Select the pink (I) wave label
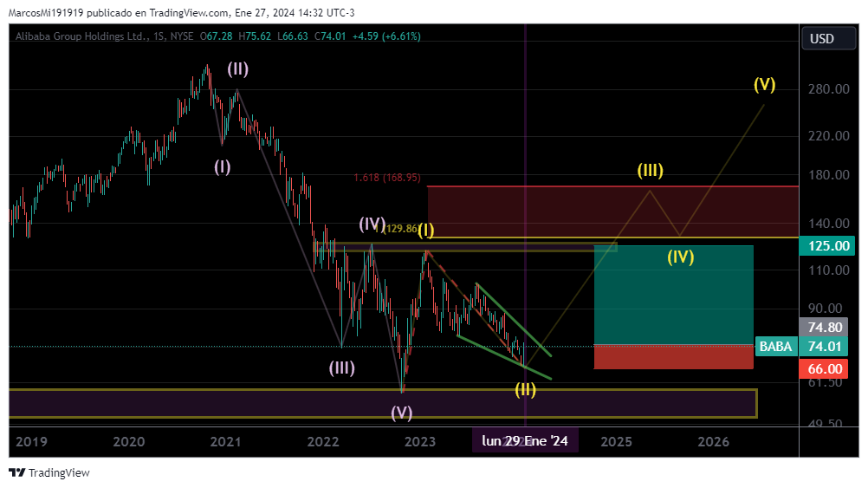Image resolution: width=868 pixels, height=488 pixels. click(223, 166)
